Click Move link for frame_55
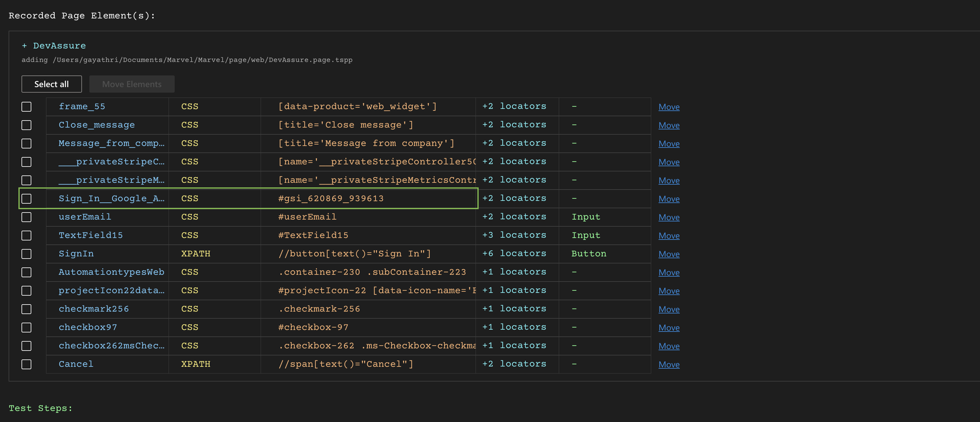 tap(668, 107)
